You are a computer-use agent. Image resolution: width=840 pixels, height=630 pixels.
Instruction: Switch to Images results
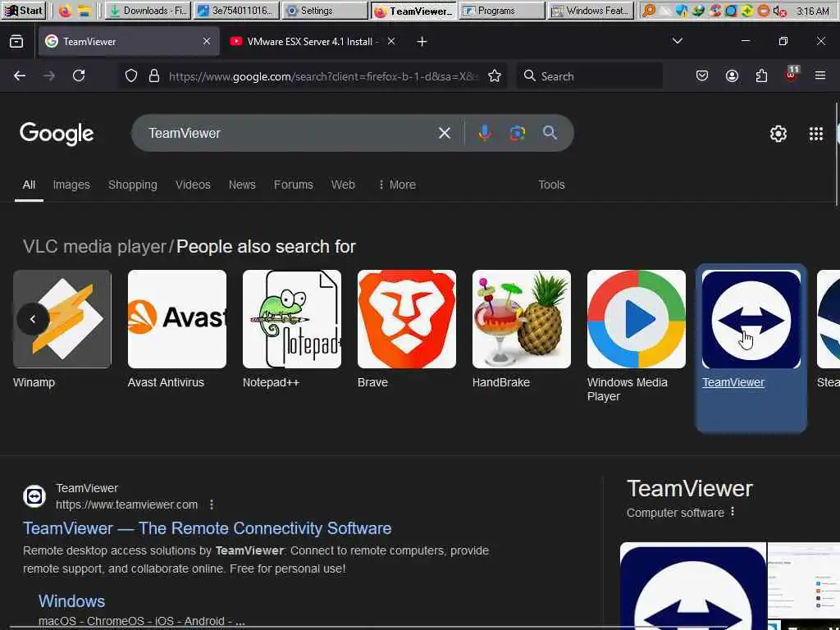(x=71, y=185)
